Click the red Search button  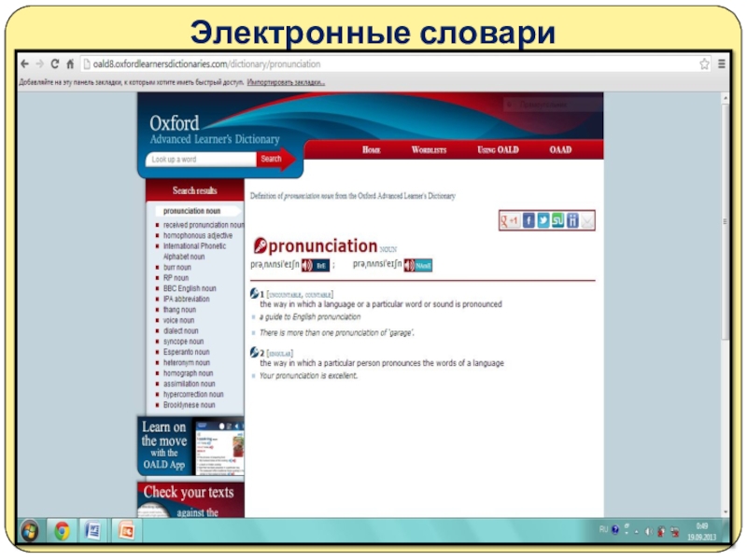pyautogui.click(x=275, y=159)
